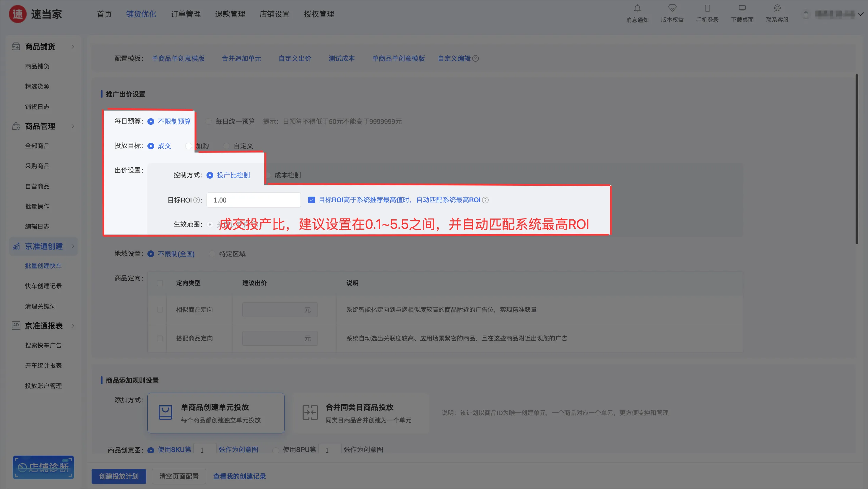The width and height of the screenshot is (868, 489).
Task: Open 查看我的创建记录 link
Action: tap(239, 476)
